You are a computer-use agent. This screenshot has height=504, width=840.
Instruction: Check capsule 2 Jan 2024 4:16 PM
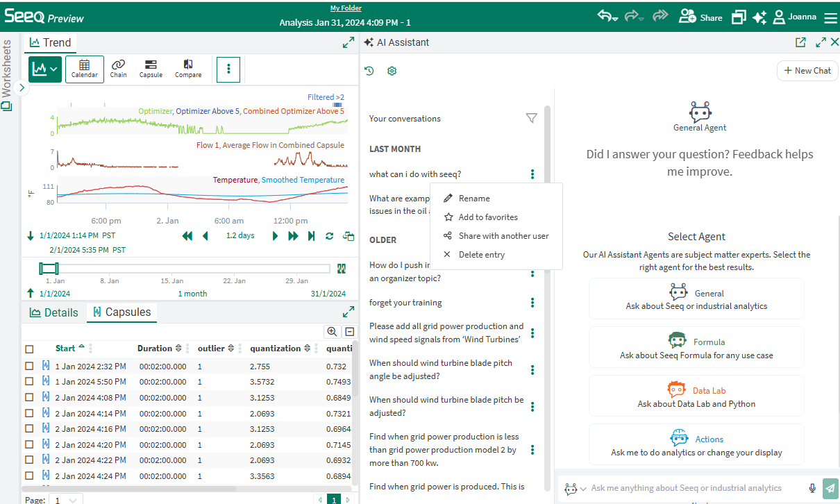coord(29,428)
